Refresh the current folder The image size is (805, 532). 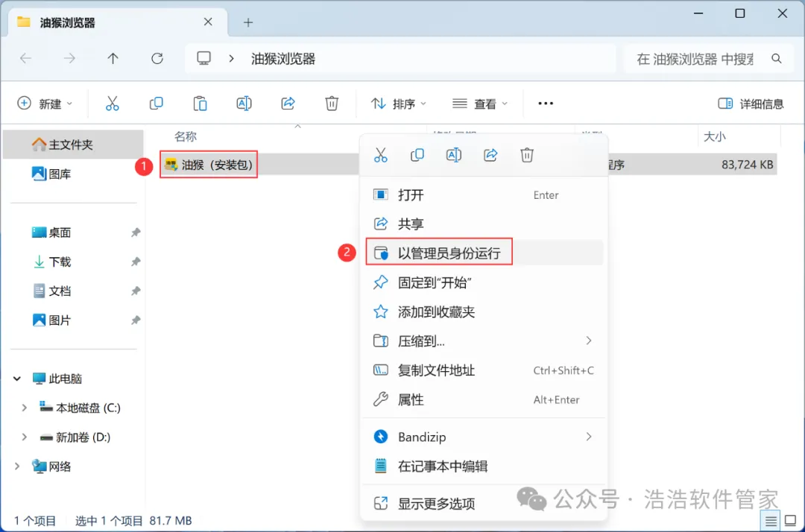pos(157,58)
